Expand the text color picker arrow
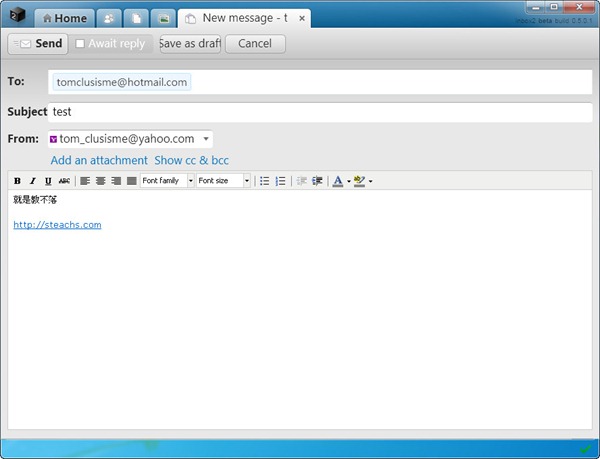The height and width of the screenshot is (459, 600). click(349, 181)
